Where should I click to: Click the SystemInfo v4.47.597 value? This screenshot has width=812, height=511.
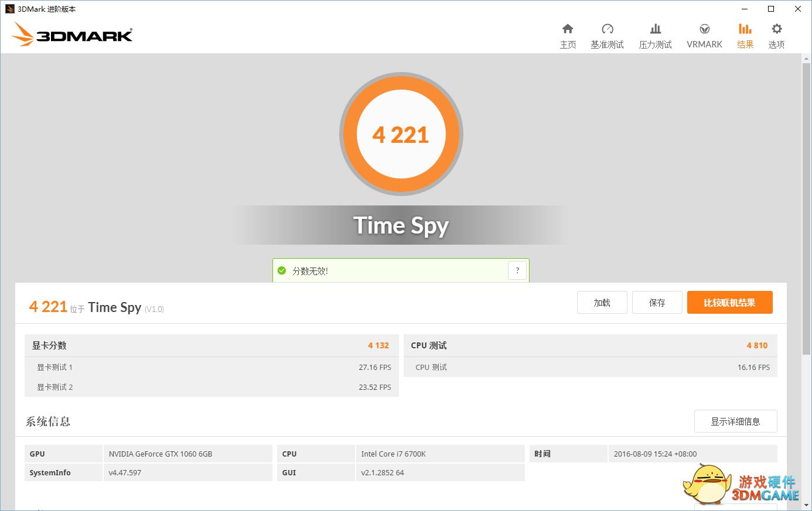point(125,472)
